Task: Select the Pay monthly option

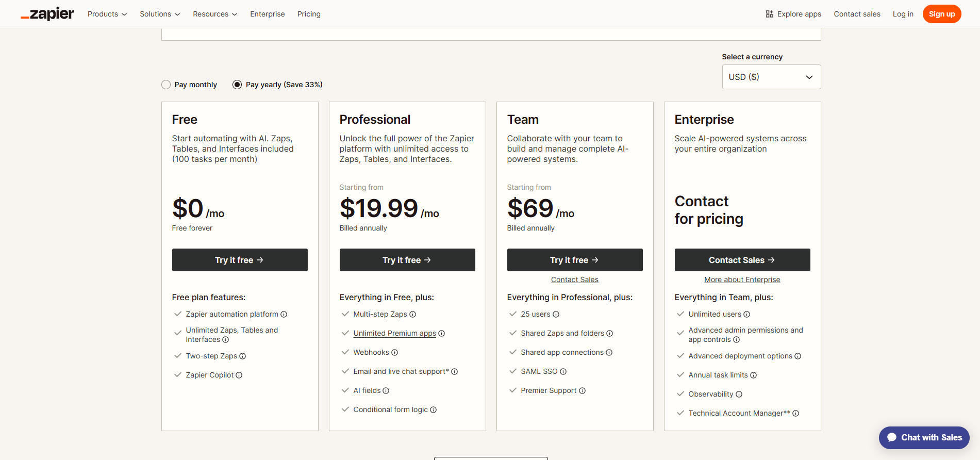Action: [x=166, y=85]
